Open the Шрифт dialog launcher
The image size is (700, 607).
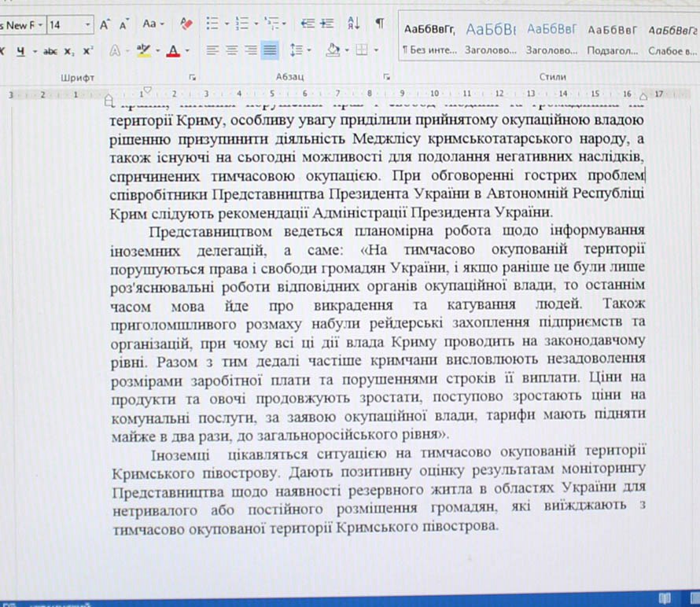click(x=192, y=77)
